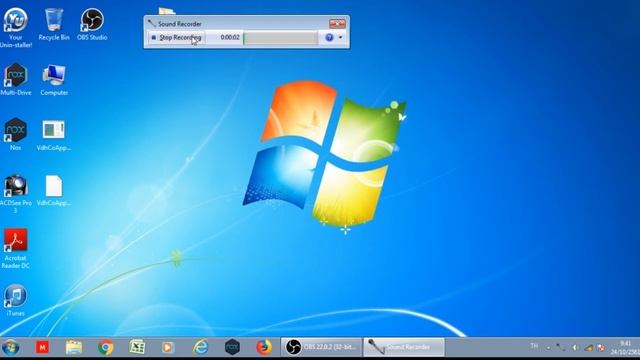
Task: Show hidden system tray icons arrow
Action: coord(548,348)
